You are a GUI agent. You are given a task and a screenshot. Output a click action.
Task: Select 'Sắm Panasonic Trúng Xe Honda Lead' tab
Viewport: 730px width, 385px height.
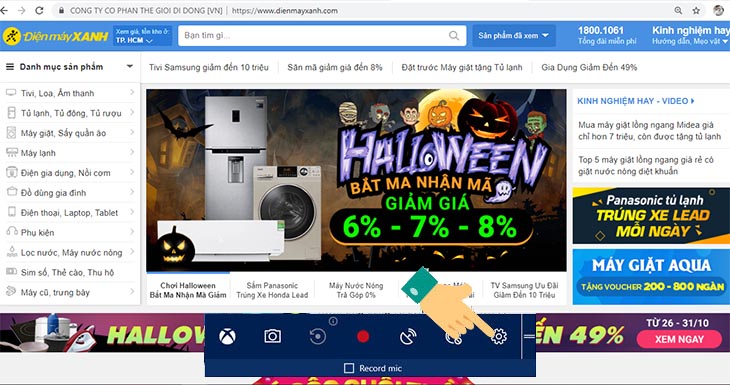click(x=272, y=290)
